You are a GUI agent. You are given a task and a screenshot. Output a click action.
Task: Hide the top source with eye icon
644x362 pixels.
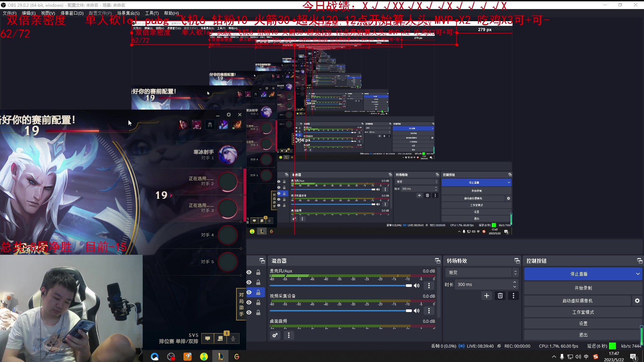(x=249, y=272)
